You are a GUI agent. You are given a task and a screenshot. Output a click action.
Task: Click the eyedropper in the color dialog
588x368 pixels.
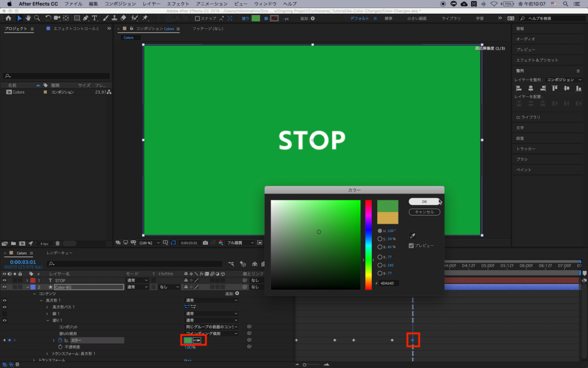[x=412, y=236]
